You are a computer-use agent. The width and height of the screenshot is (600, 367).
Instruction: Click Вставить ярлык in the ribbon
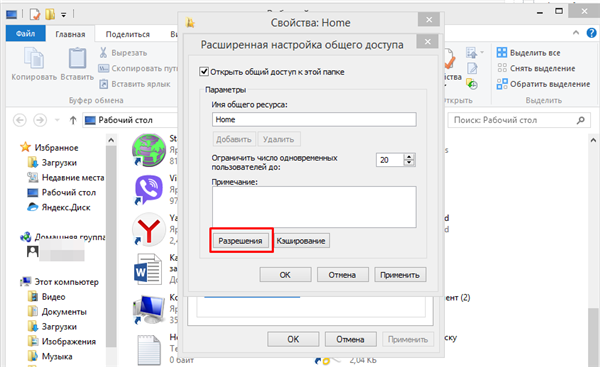coord(135,84)
